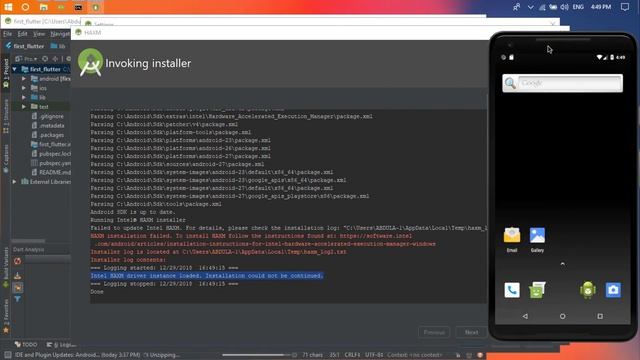Show hidden system tray icons
The height and width of the screenshot is (360, 640).
coord(530,7)
